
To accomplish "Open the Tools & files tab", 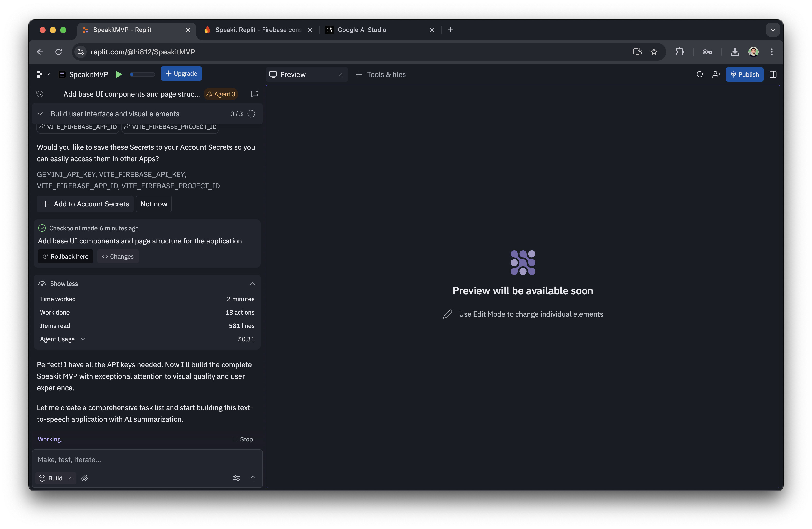I will click(381, 74).
